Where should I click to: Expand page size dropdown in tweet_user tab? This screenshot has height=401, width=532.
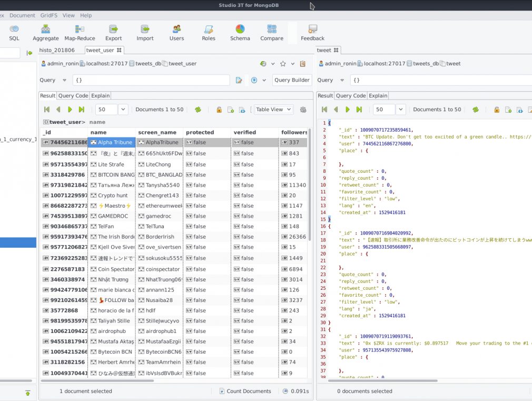point(123,109)
